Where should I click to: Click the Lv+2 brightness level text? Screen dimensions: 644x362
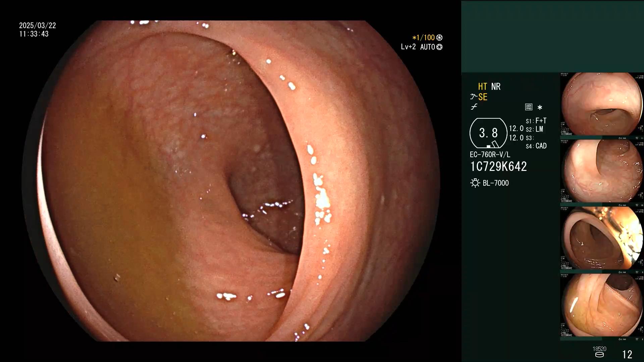click(x=408, y=47)
